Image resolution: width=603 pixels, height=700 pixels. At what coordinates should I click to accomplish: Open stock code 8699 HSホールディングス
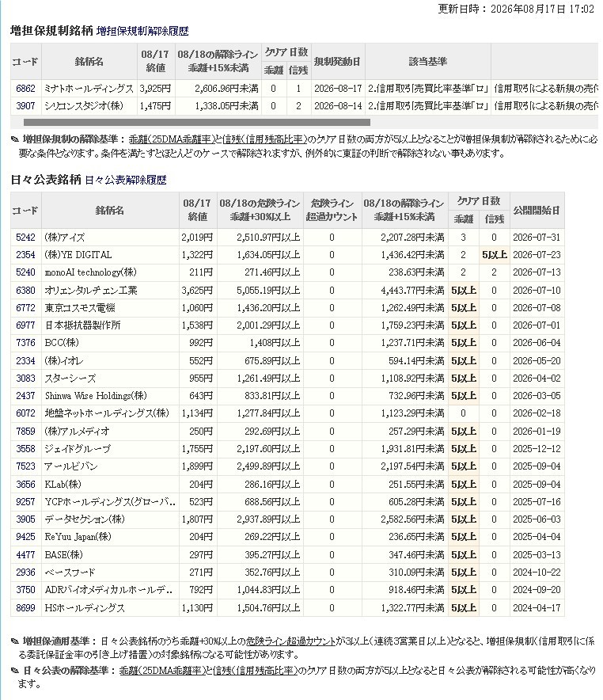pyautogui.click(x=25, y=607)
